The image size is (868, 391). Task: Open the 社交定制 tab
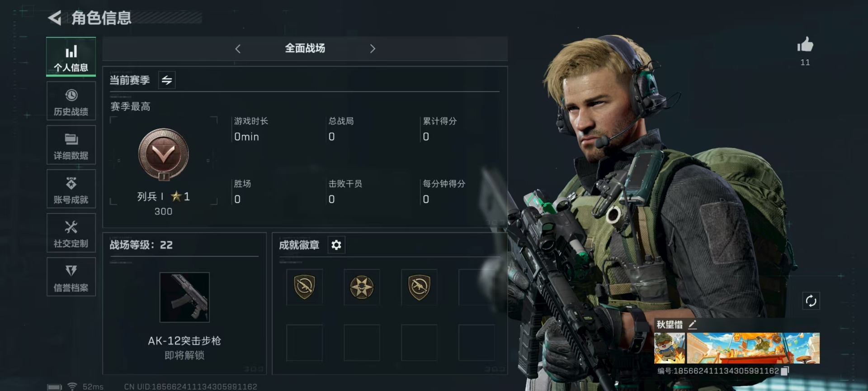tap(71, 233)
